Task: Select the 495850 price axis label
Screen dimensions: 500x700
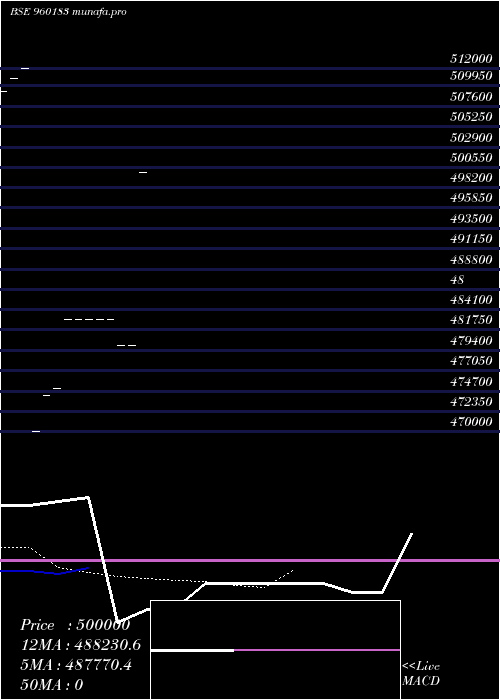Action: pos(471,198)
